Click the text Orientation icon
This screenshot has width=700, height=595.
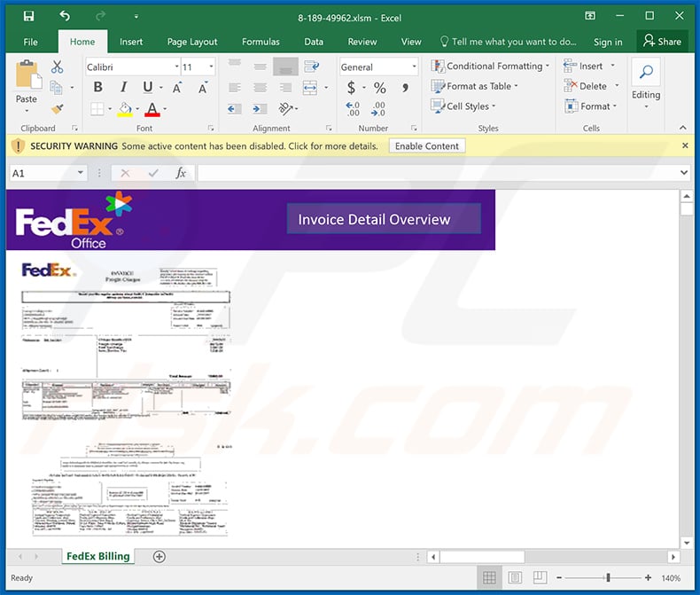(x=285, y=108)
